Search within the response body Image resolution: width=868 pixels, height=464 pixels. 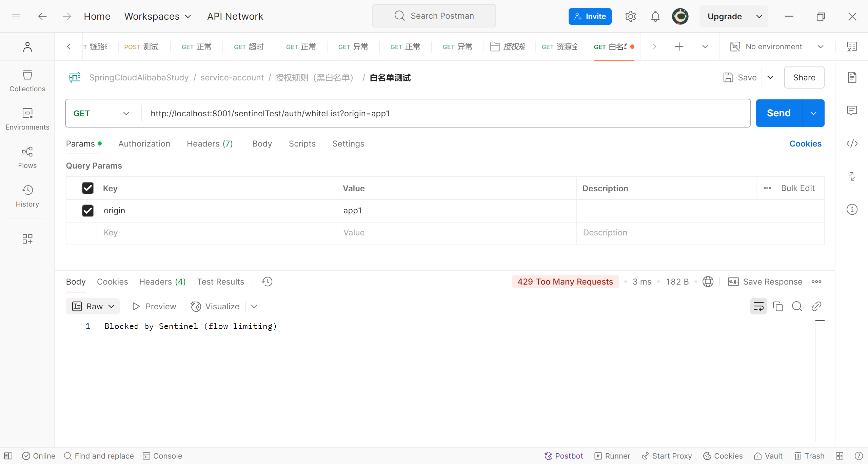797,307
